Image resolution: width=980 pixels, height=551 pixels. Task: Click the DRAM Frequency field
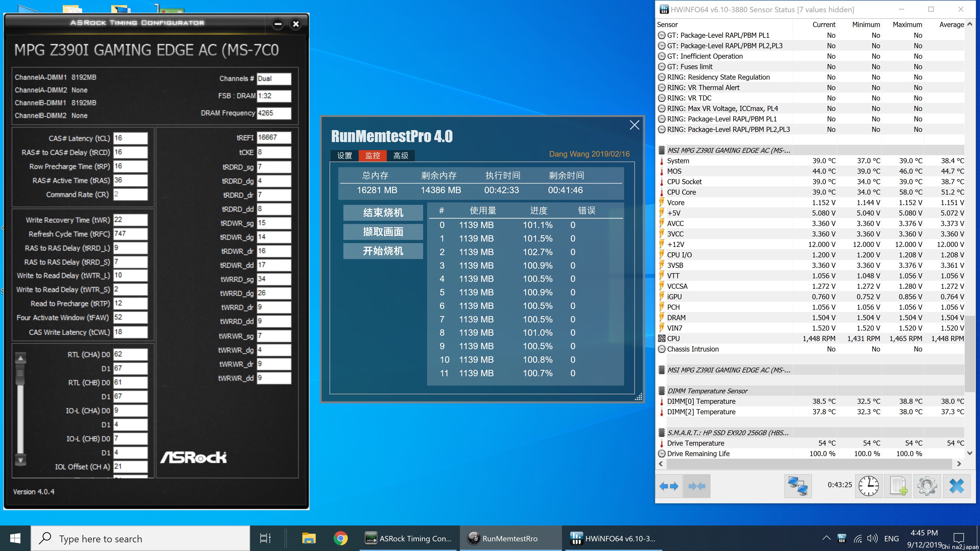(x=274, y=113)
